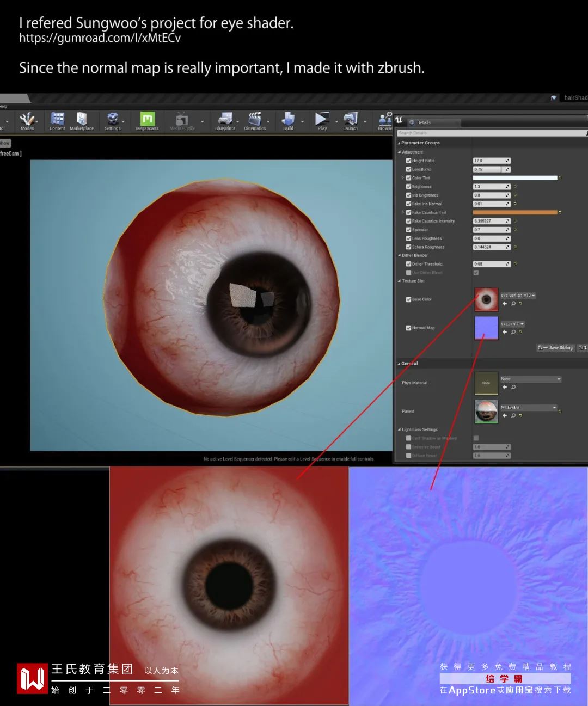Viewport: 588px width, 706px height.
Task: Uncheck the Normal Map checkbox
Action: (408, 328)
